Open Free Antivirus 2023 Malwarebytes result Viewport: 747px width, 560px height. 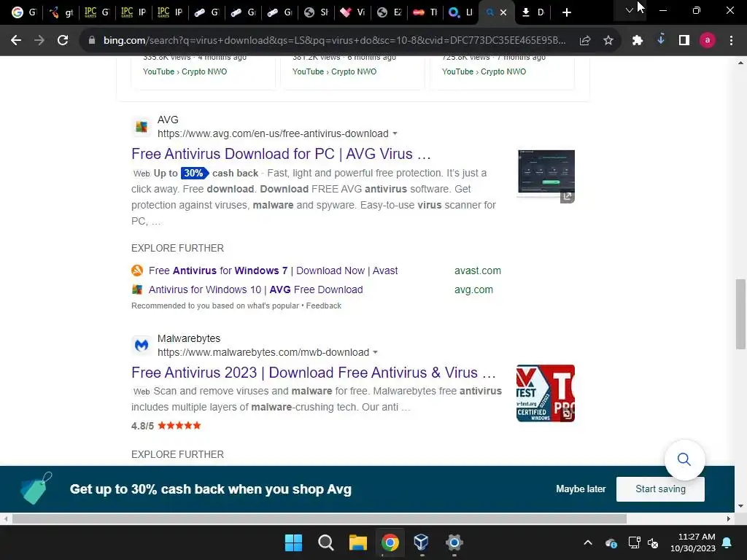pos(314,373)
